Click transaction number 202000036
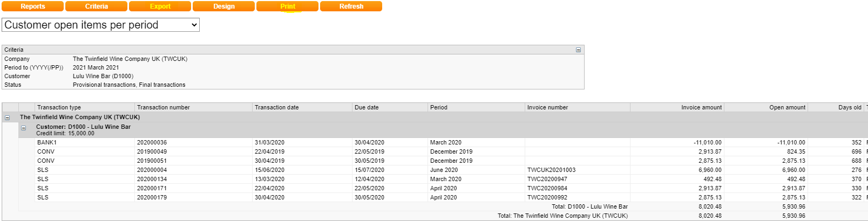The image size is (868, 221). pyautogui.click(x=152, y=142)
